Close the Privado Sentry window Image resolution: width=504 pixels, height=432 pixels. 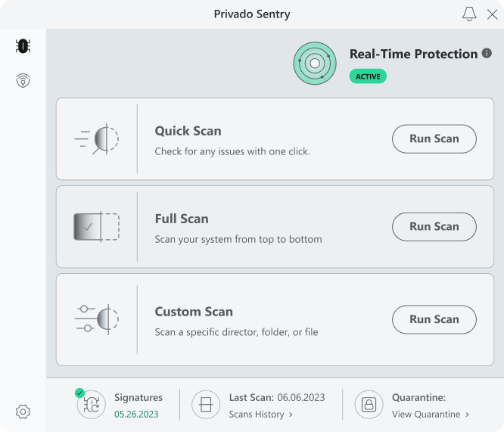pos(492,14)
